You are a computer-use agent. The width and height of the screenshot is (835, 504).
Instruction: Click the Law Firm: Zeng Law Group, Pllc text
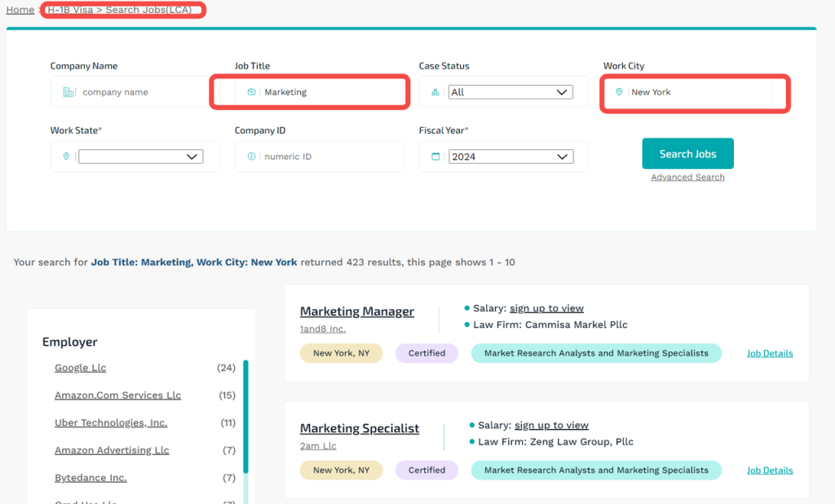[x=555, y=442]
